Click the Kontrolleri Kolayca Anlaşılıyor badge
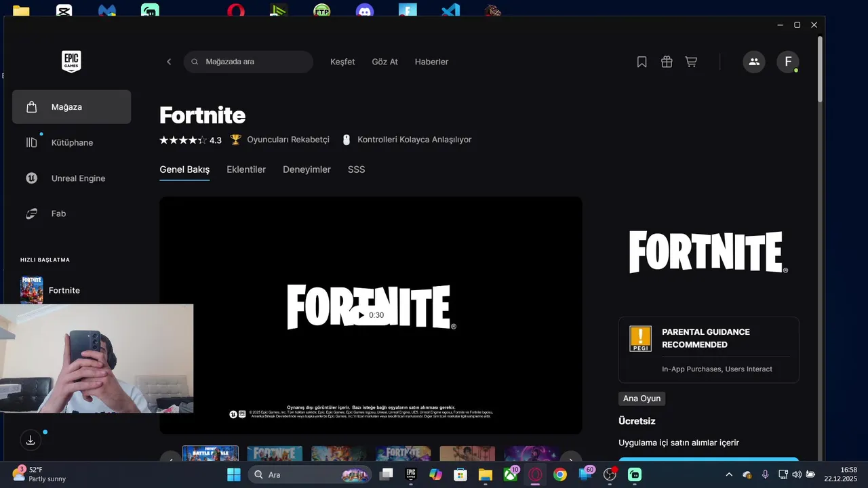 click(406, 140)
